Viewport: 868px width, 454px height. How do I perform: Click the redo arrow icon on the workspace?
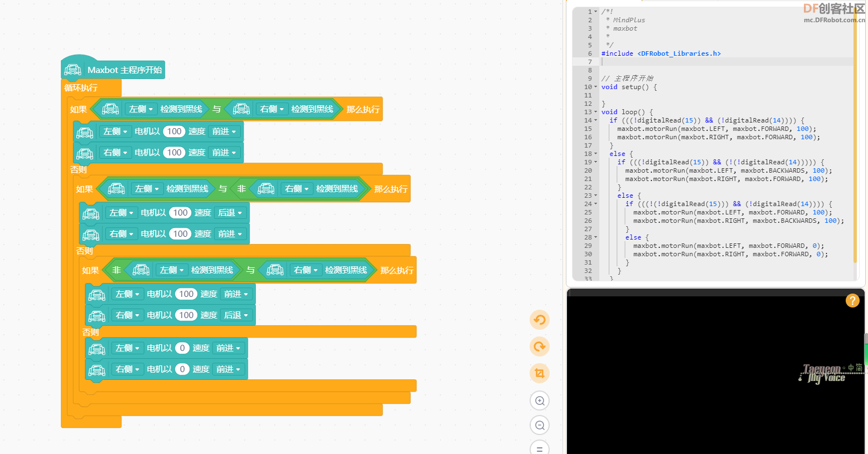click(540, 346)
